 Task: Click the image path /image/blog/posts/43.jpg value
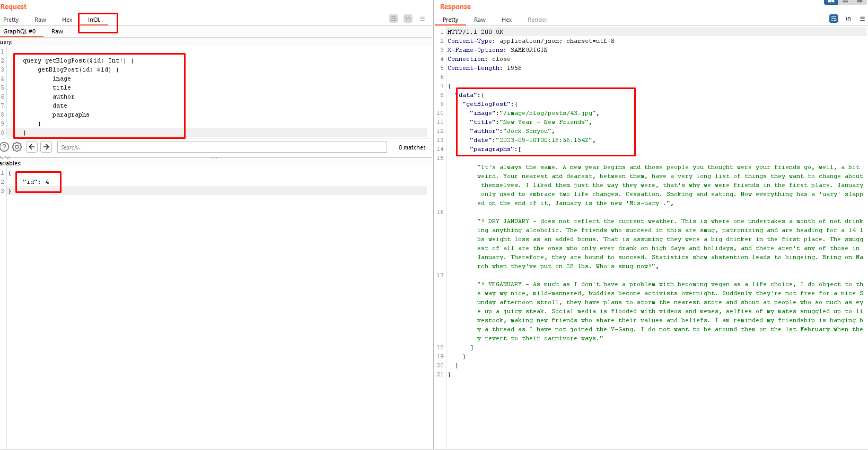click(x=547, y=113)
